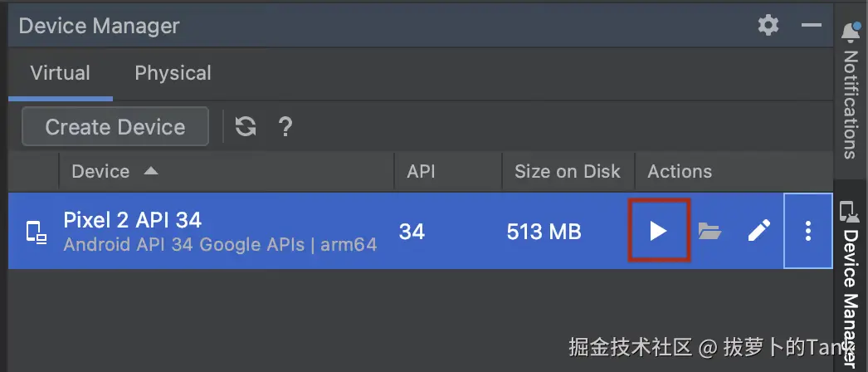Click the Actions column header
The width and height of the screenshot is (868, 372).
(x=680, y=172)
